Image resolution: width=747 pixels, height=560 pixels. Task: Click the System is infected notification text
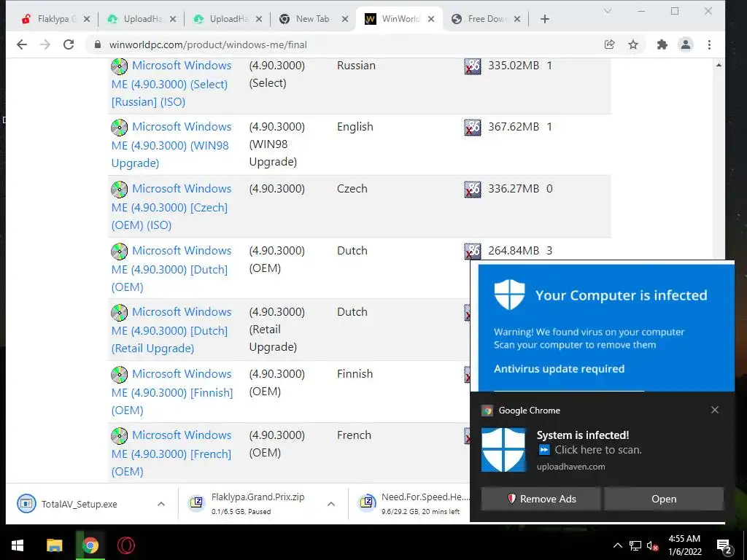pyautogui.click(x=583, y=435)
